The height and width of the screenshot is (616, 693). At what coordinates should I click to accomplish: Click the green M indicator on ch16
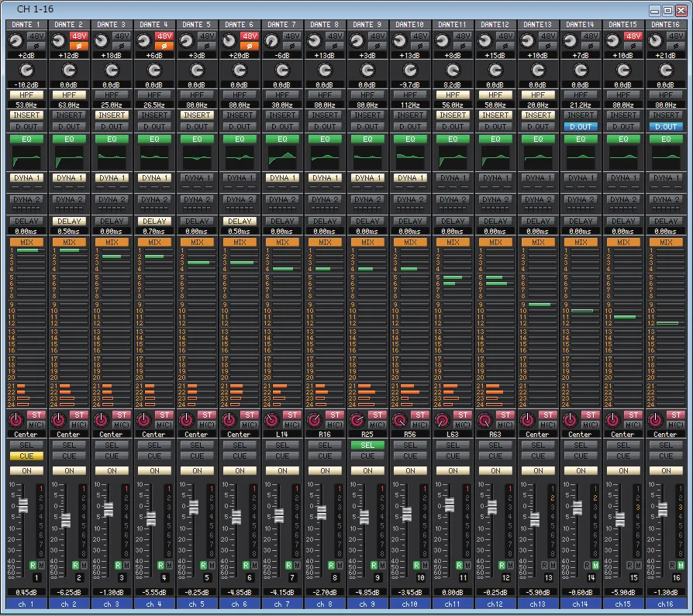coord(681,565)
